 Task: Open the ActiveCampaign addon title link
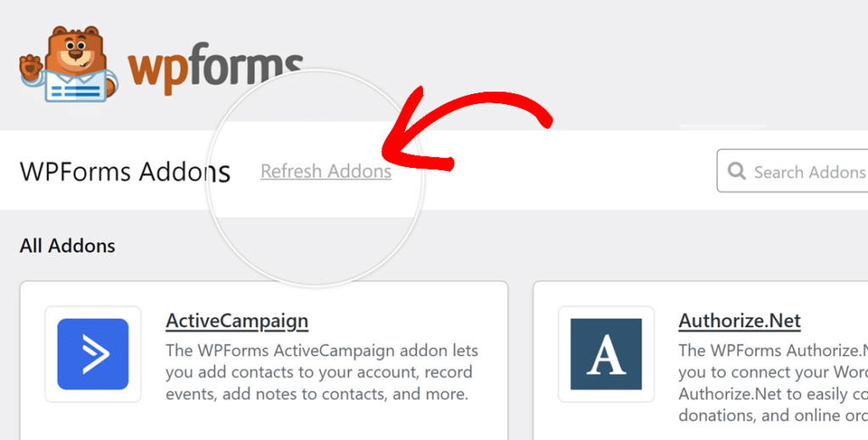237,321
